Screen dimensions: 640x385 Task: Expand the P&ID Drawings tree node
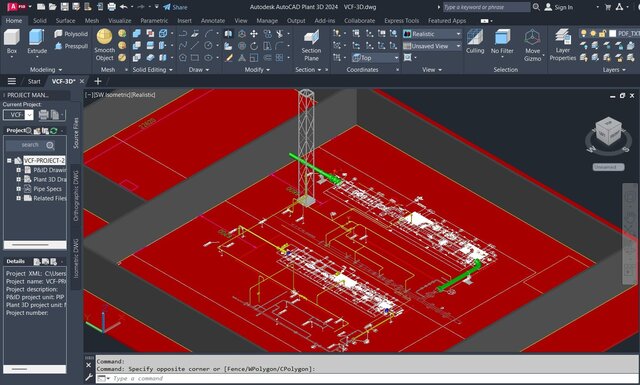coord(18,170)
